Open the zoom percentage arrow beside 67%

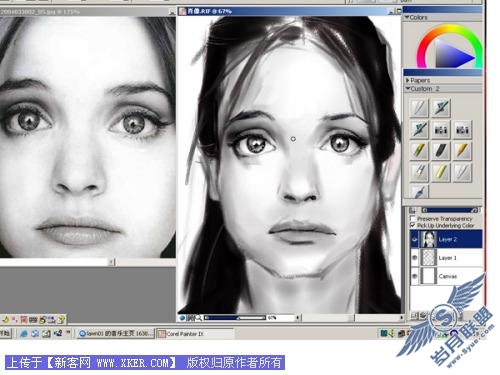pos(297,318)
